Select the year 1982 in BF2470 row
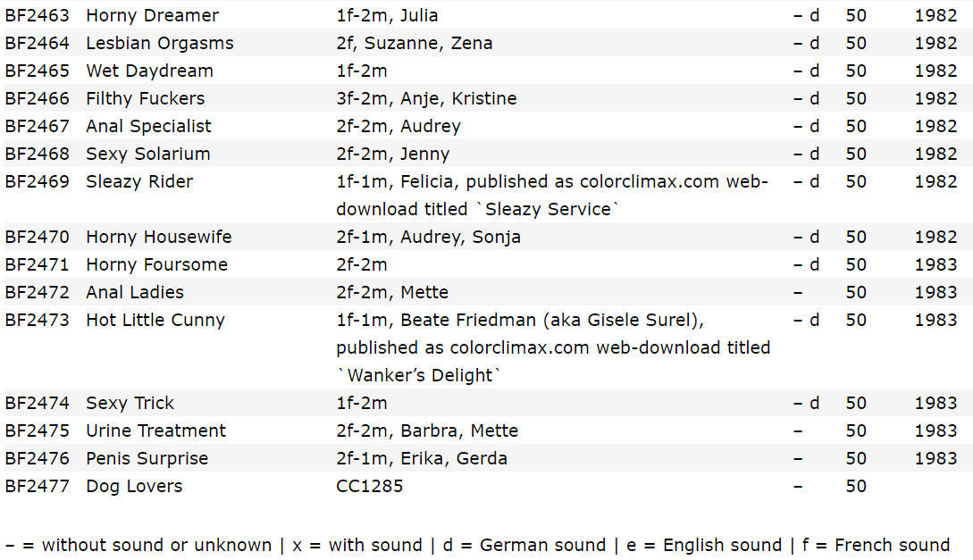 935,237
